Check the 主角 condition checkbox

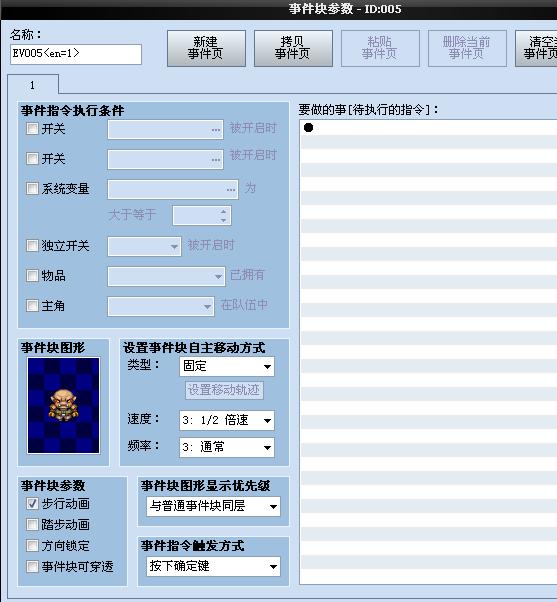tap(32, 306)
